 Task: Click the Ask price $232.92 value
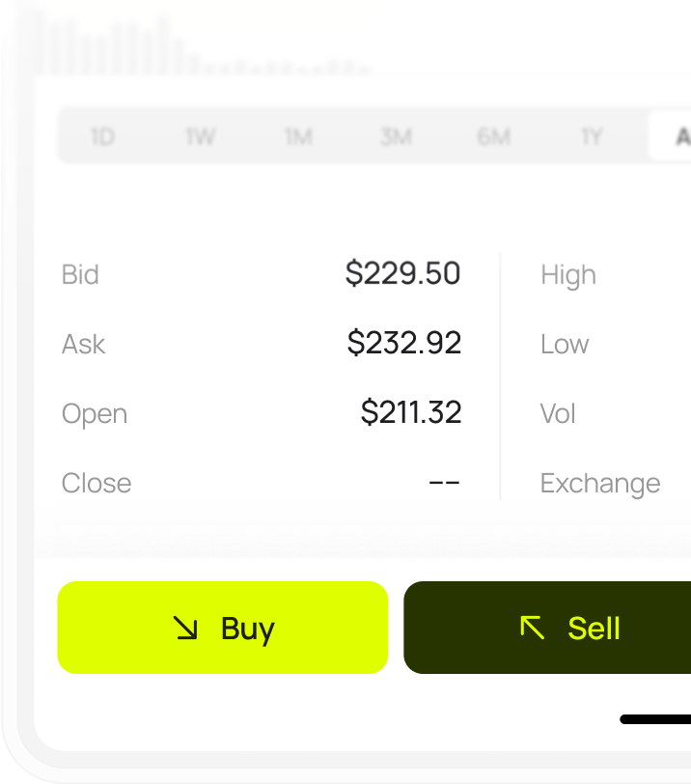tap(404, 343)
